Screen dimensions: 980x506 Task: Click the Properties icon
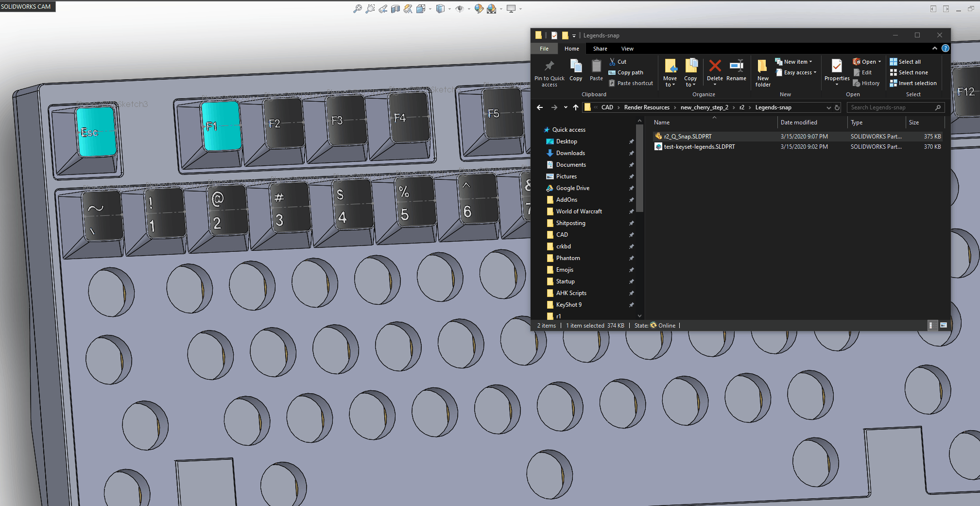(837, 71)
